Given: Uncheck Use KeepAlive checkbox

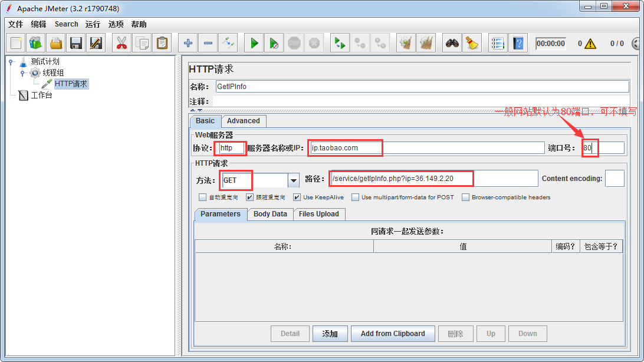Looking at the screenshot, I should [x=297, y=198].
